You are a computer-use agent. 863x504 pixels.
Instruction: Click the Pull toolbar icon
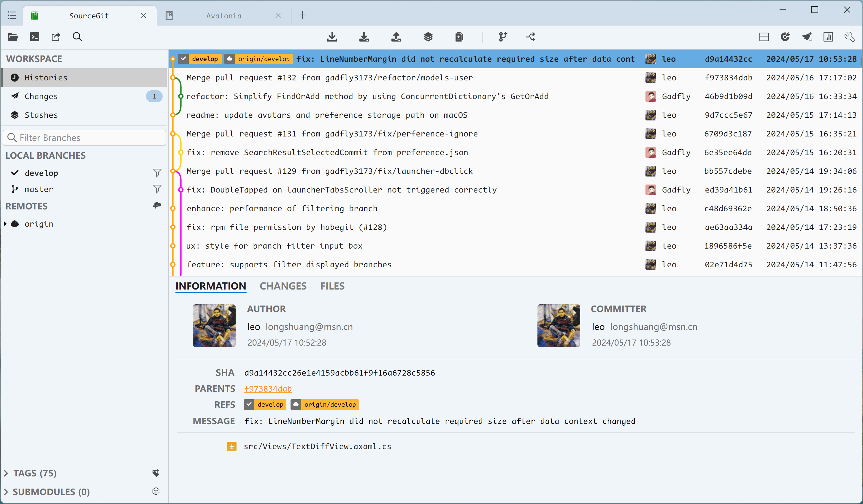click(364, 37)
